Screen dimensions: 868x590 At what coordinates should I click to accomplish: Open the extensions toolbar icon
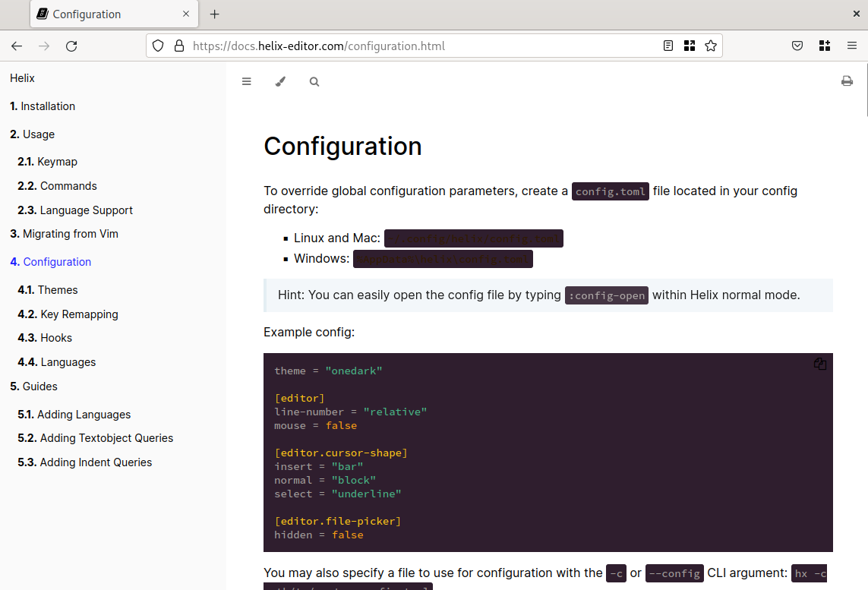click(x=825, y=46)
